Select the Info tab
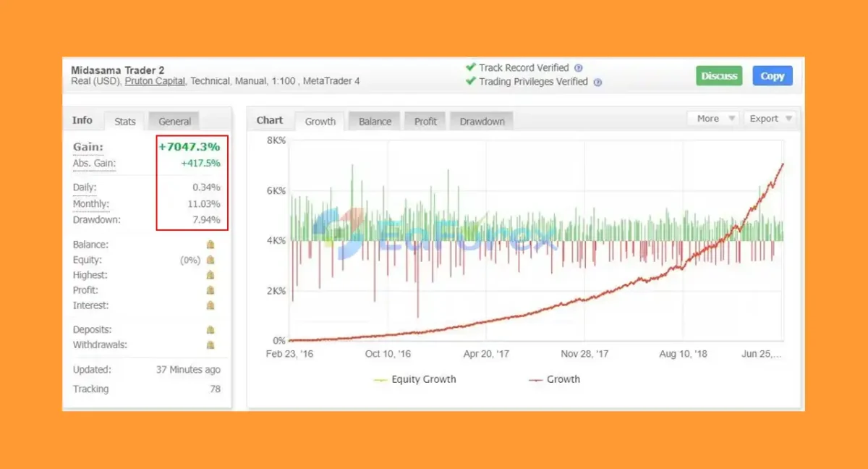This screenshot has height=469, width=868. [x=82, y=120]
